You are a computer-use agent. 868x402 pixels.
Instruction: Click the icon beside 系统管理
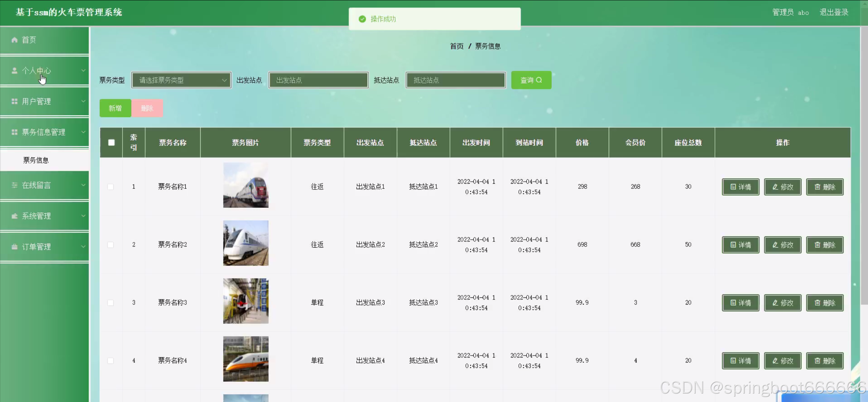pos(14,216)
